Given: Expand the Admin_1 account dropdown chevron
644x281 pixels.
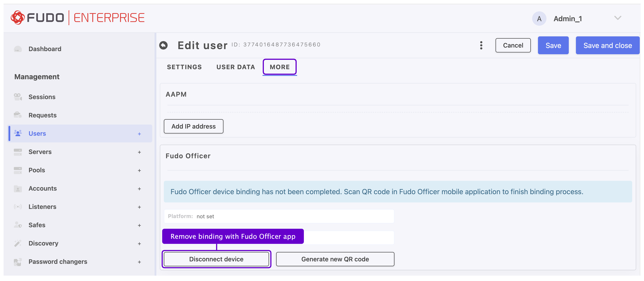Looking at the screenshot, I should click(617, 18).
